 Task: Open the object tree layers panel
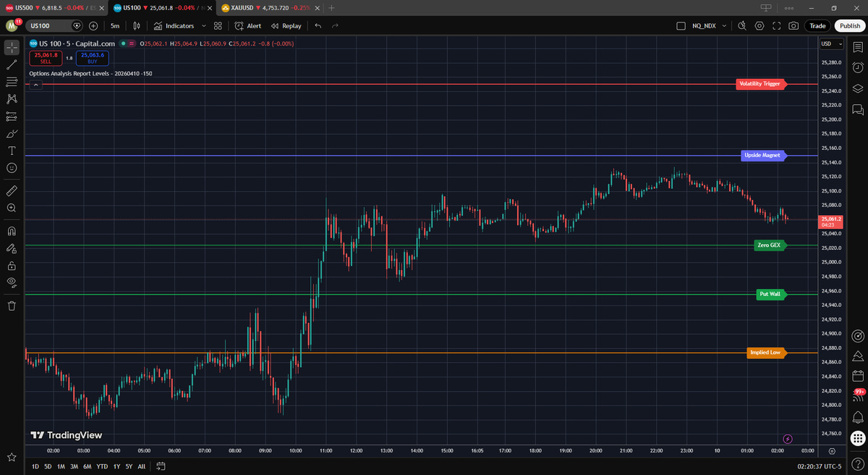pyautogui.click(x=858, y=88)
